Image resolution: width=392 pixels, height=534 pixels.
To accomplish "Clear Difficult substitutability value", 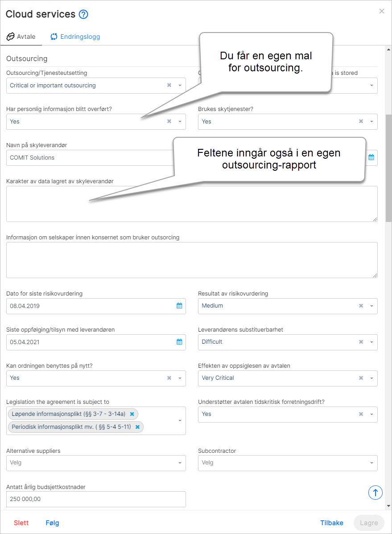I will (x=361, y=342).
